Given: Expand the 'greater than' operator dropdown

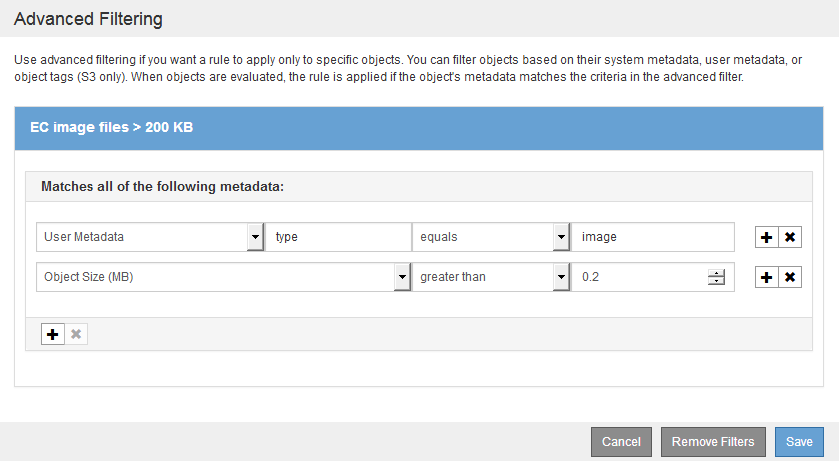Looking at the screenshot, I should [x=560, y=277].
